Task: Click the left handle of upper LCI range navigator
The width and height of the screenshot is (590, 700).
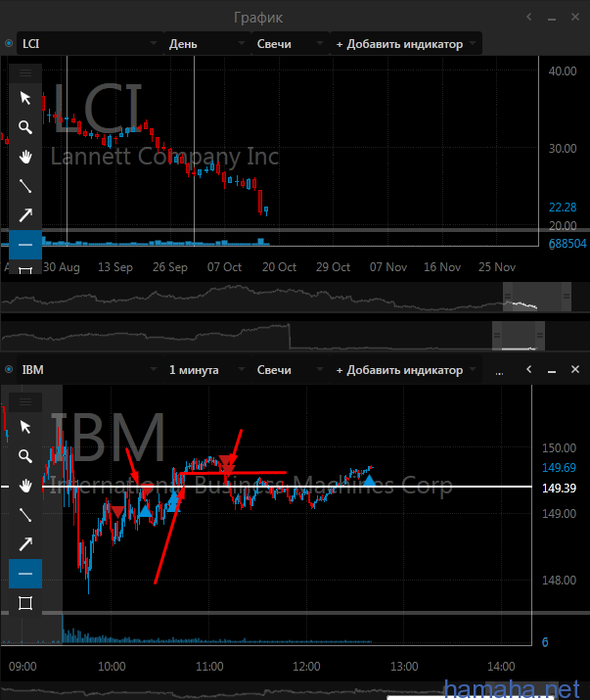Action: point(508,297)
